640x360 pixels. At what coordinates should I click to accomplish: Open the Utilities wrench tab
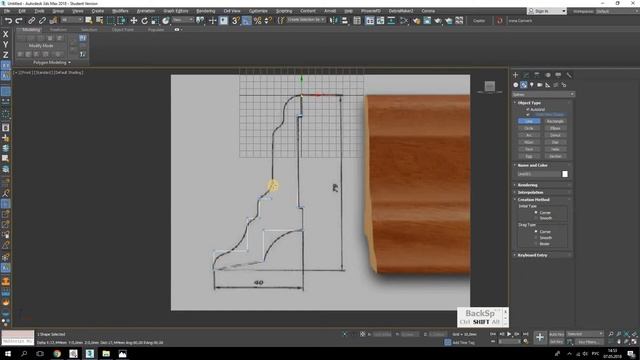569,75
